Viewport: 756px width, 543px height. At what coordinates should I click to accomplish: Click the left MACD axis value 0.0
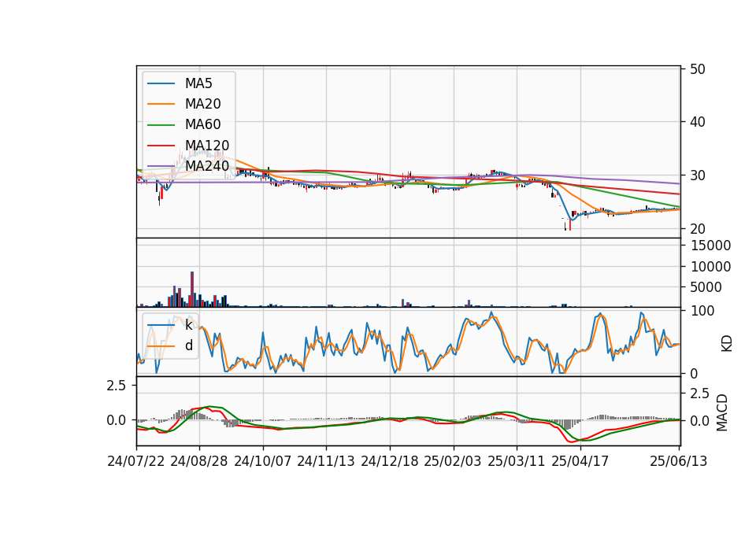117,420
